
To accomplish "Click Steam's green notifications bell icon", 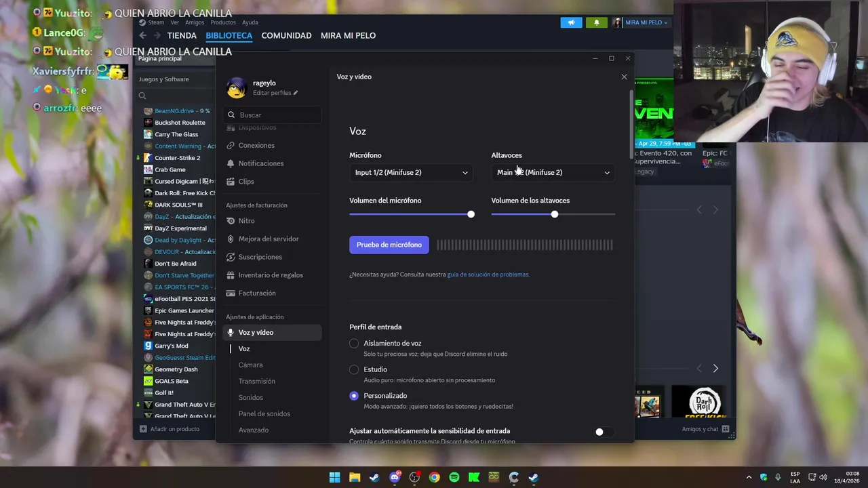I will 597,22.
